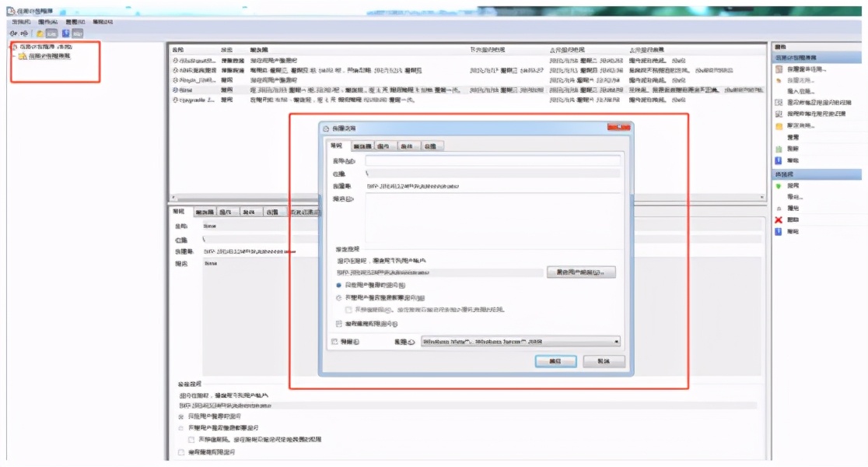Image resolution: width=868 pixels, height=467 pixels.
Task: Click the Task Scheduler (Local) root clock icon
Action: [x=15, y=47]
